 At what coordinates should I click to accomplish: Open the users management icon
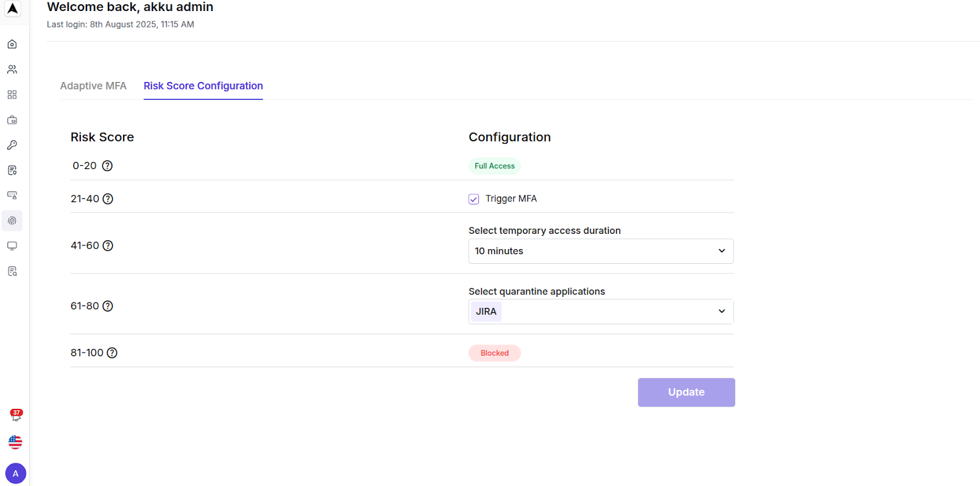click(12, 69)
